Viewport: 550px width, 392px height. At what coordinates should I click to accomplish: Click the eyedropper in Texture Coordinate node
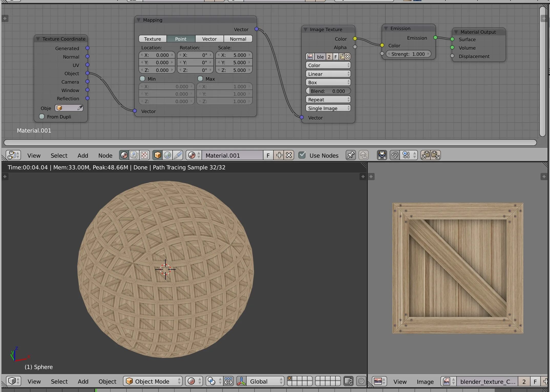[x=80, y=108]
